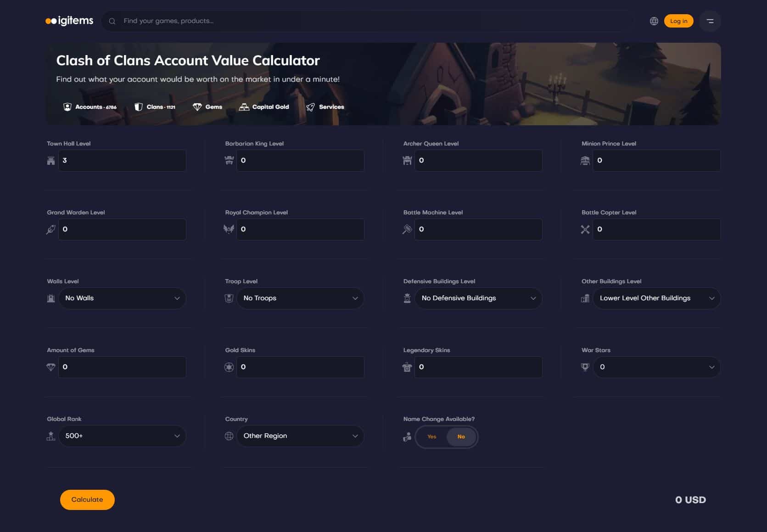
Task: Click the Town Hall Level input
Action: [x=122, y=161]
